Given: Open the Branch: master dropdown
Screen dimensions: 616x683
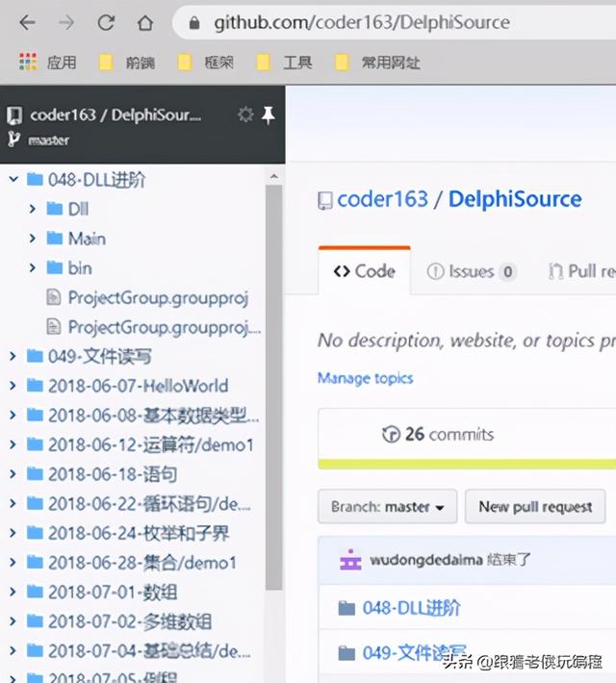Looking at the screenshot, I should point(388,506).
